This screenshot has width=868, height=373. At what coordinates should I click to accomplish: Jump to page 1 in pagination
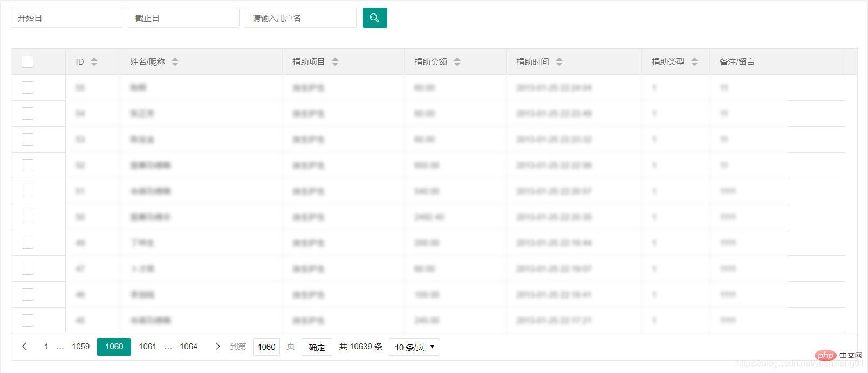click(46, 347)
